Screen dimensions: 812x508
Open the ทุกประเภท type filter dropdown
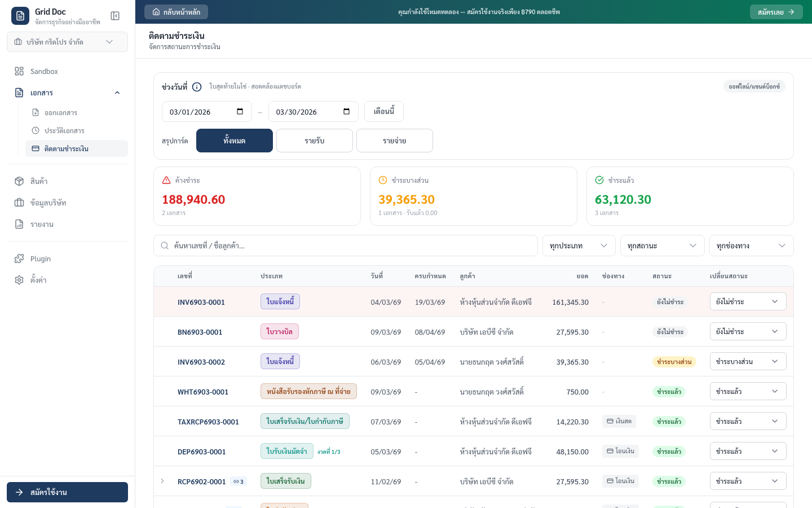click(x=579, y=246)
